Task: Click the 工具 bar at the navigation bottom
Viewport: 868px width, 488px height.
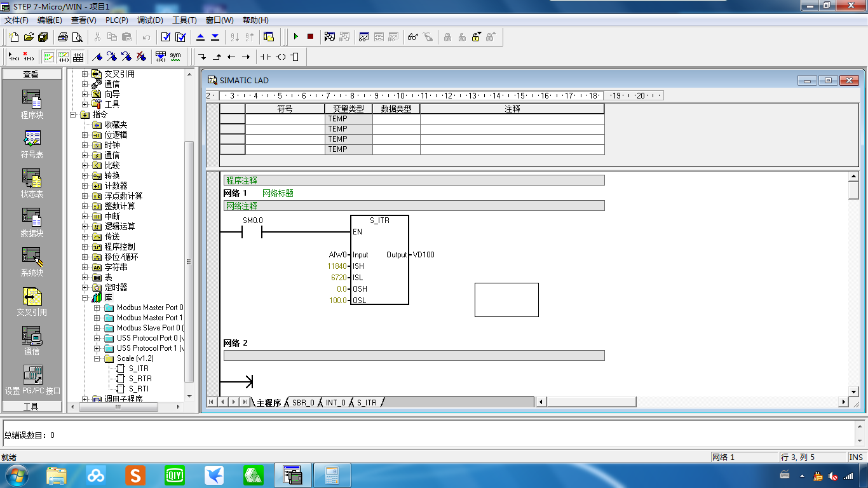Action: (x=32, y=407)
